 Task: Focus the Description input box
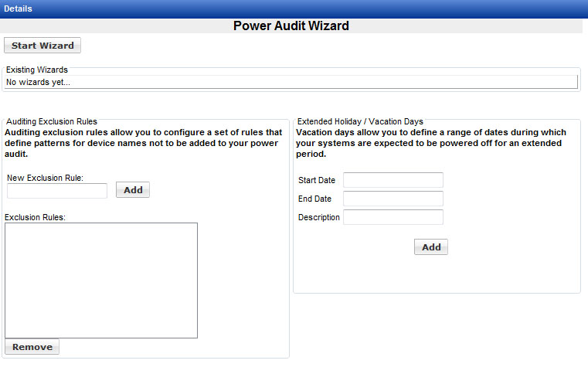(393, 217)
